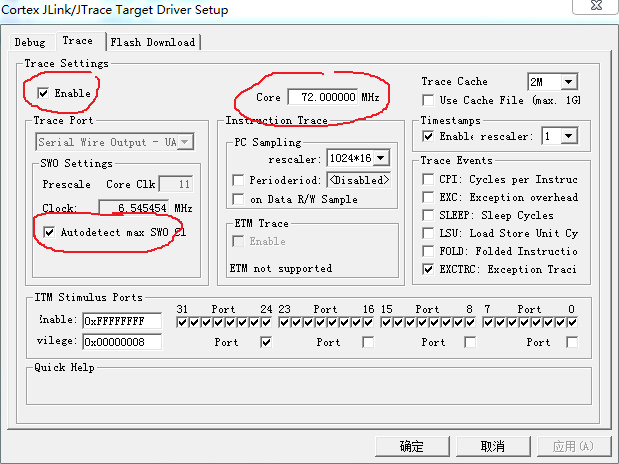The image size is (619, 464).
Task: Uncheck ITM stimulus port 7
Action: [488, 323]
